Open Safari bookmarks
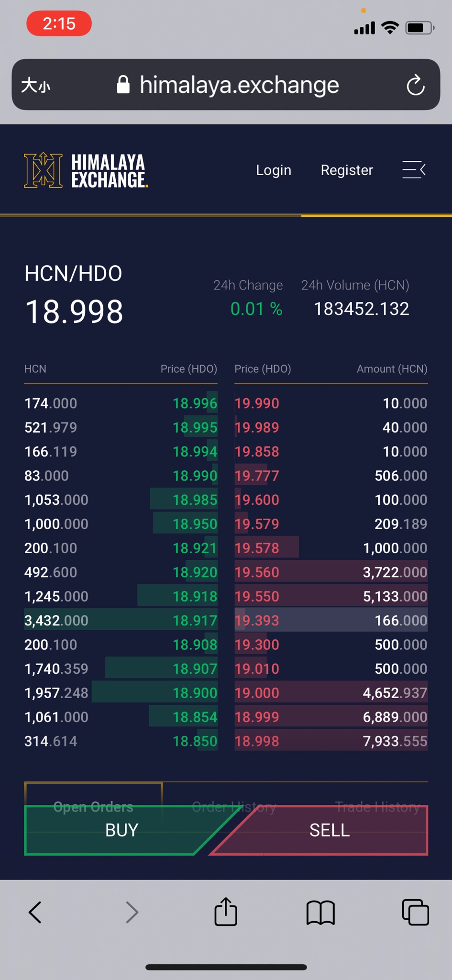 pyautogui.click(x=320, y=913)
